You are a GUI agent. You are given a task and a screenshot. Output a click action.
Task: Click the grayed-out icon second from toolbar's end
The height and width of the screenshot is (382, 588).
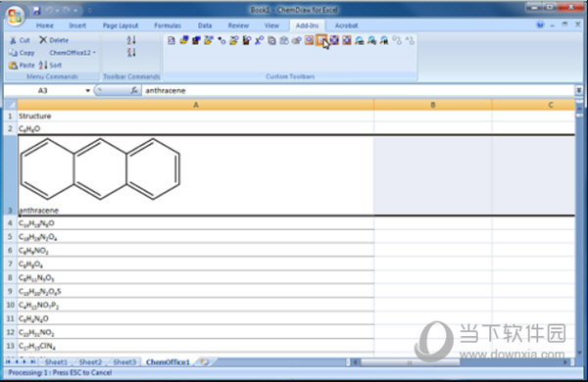click(x=397, y=40)
